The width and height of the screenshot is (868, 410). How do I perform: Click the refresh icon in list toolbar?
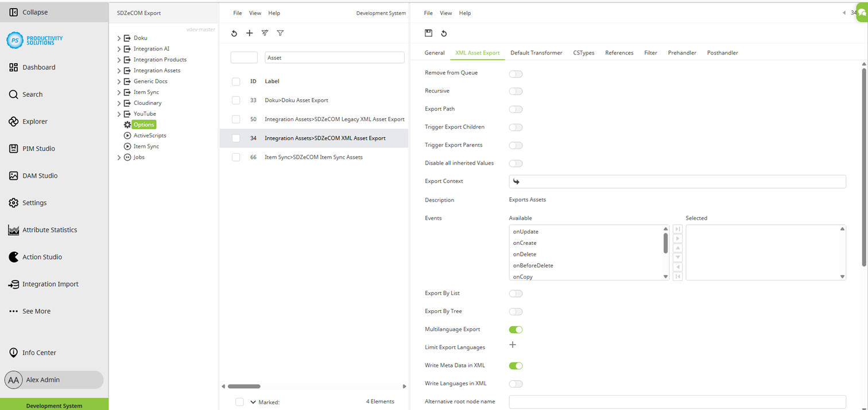234,33
